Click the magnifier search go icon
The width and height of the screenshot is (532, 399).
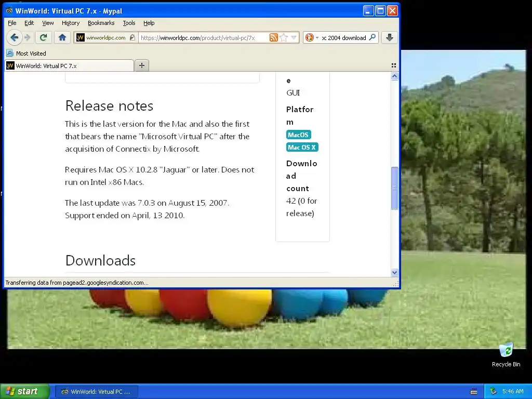372,37
